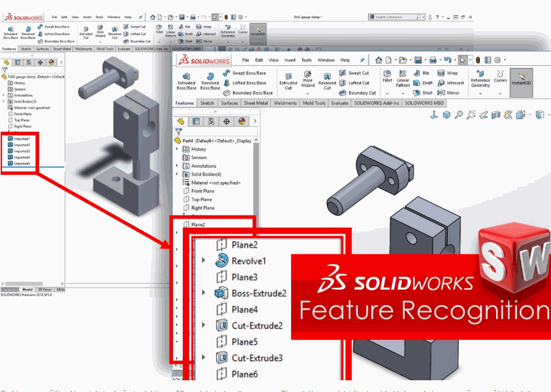Open the Fillet dropdown arrow in the Part4 window
The width and height of the screenshot is (551, 392).
pyautogui.click(x=387, y=94)
